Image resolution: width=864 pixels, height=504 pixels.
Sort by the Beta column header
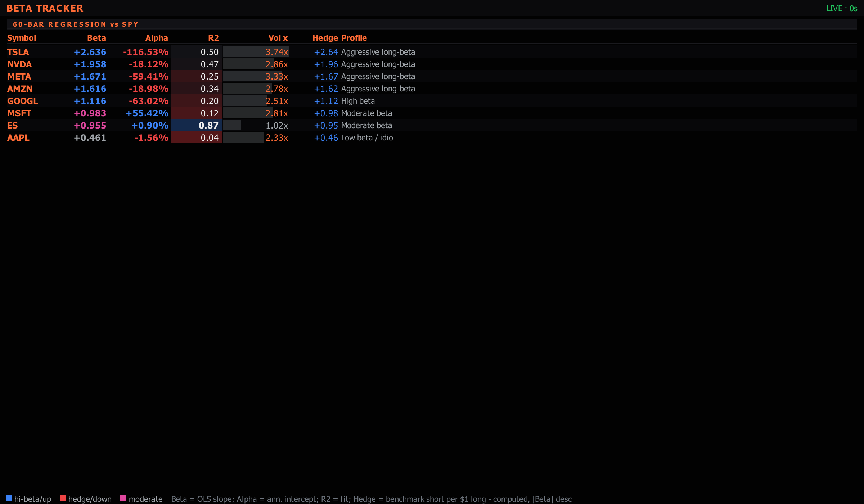pyautogui.click(x=96, y=38)
